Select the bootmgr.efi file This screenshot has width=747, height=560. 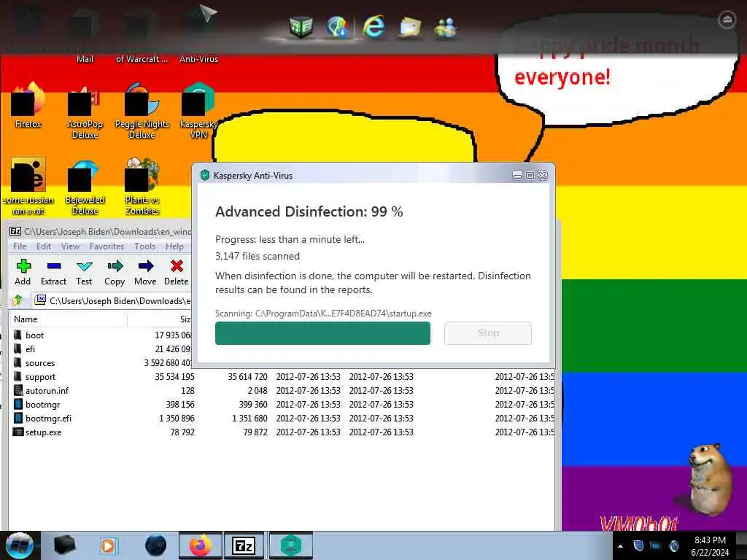(282, 418)
